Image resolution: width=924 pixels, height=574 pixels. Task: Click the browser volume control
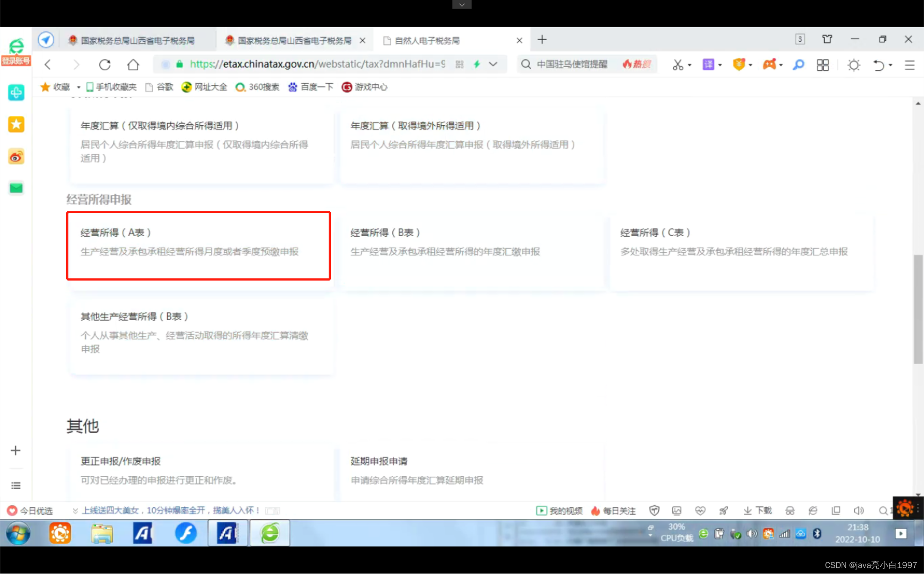(859, 511)
